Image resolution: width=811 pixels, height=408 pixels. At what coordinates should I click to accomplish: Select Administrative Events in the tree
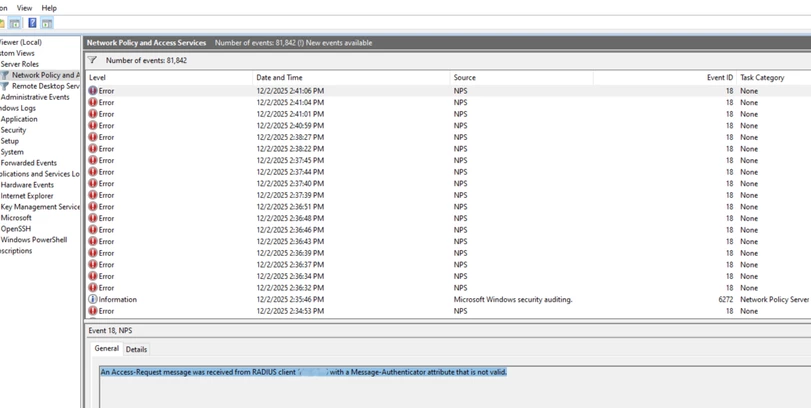35,97
